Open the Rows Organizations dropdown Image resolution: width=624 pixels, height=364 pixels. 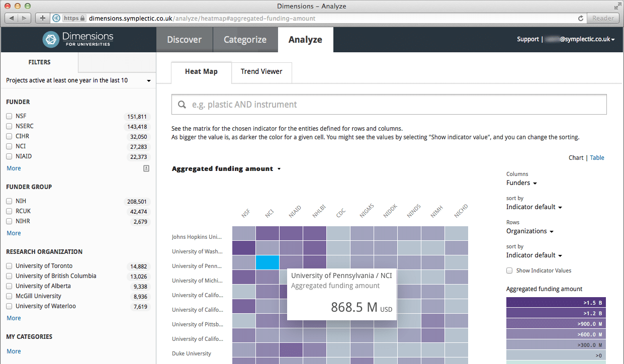(530, 231)
